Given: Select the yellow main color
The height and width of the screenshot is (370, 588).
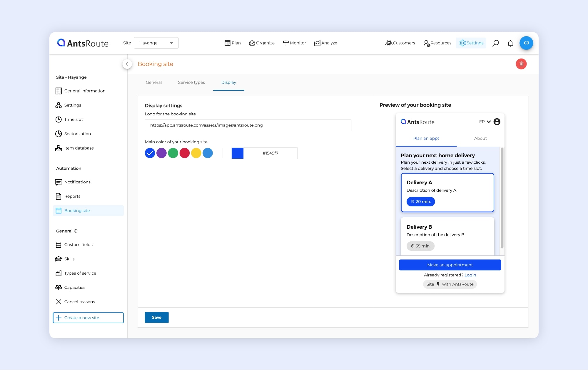Looking at the screenshot, I should point(196,153).
